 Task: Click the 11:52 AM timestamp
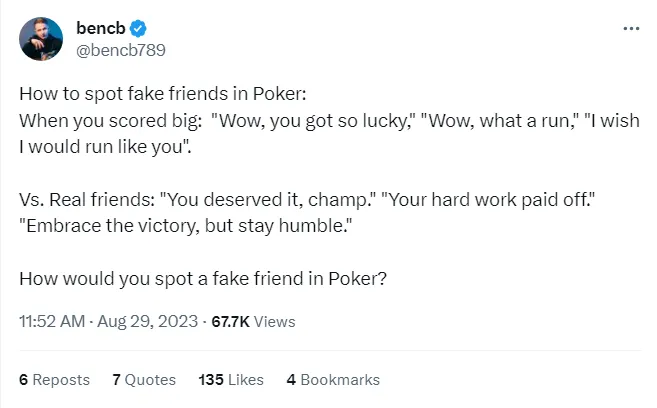pyautogui.click(x=52, y=322)
